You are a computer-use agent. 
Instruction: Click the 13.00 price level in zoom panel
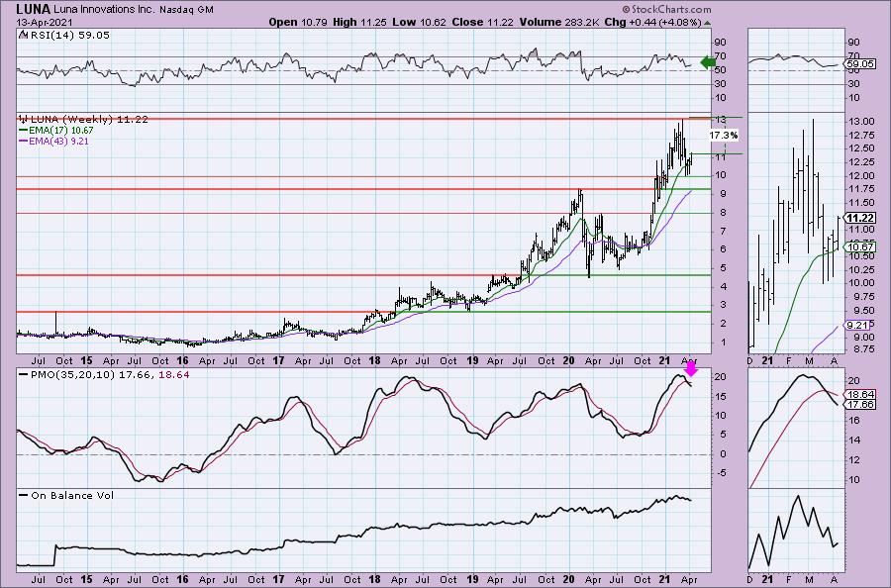point(860,122)
